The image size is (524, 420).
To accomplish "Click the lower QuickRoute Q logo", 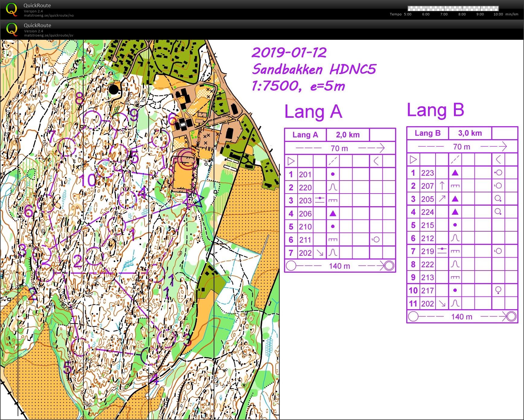I will pos(11,29).
